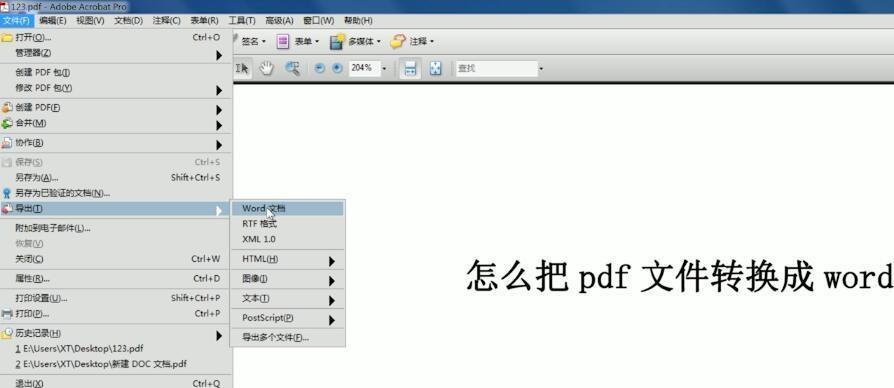The height and width of the screenshot is (388, 894).
Task: Expand the 文本(T) export submenu
Action: pyautogui.click(x=287, y=299)
